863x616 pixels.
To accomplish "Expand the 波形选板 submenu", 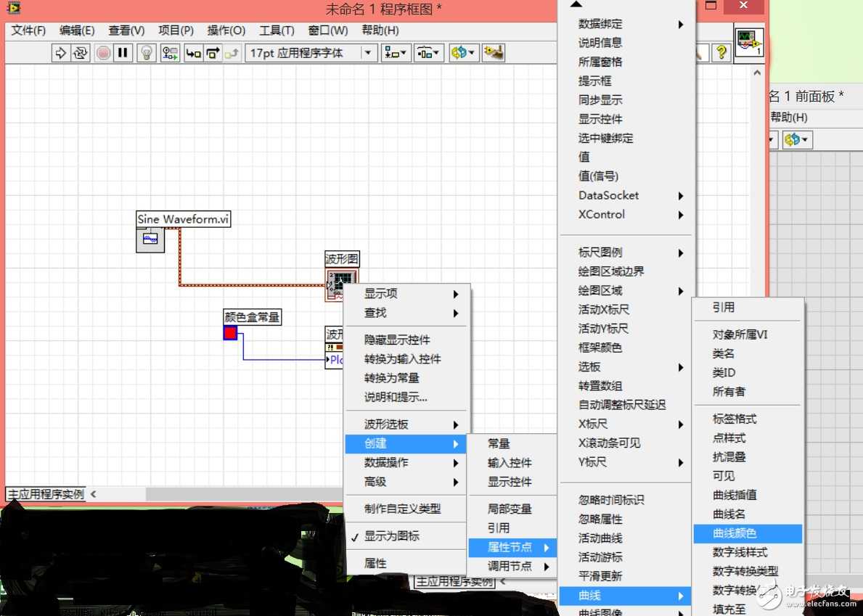I will (x=406, y=424).
